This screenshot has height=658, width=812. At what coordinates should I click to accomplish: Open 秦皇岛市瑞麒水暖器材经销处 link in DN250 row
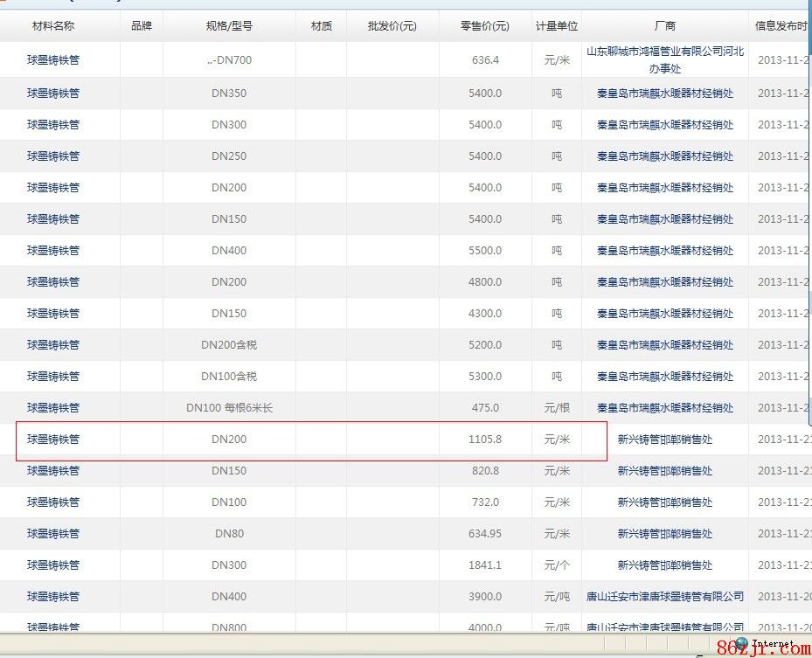tap(664, 156)
